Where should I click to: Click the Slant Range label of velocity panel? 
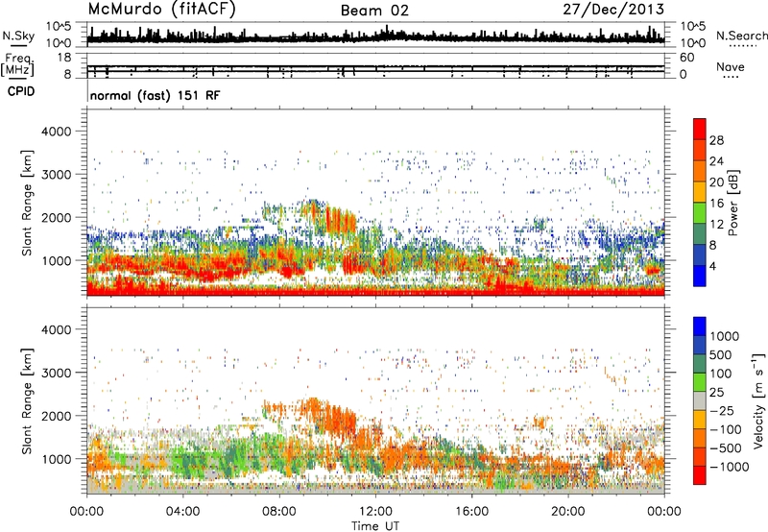(27, 400)
